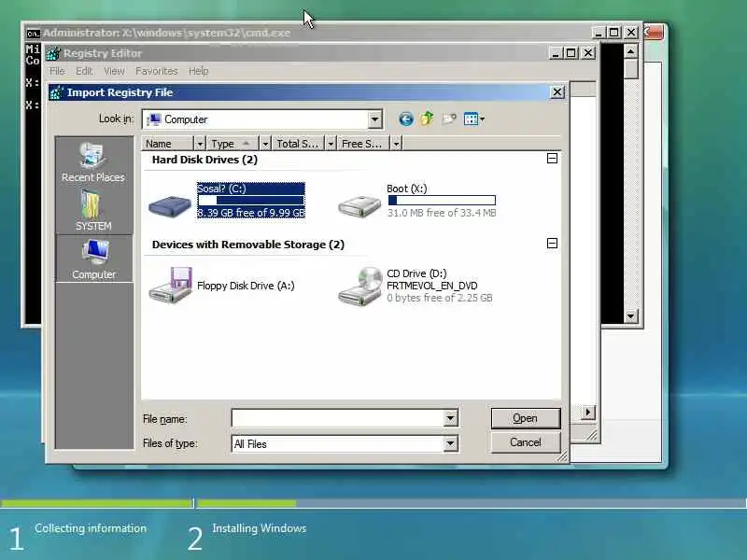Screen dimensions: 747x560
Task: Click the '31.0 MB free of 33.4 MB' text
Action: 441,213
